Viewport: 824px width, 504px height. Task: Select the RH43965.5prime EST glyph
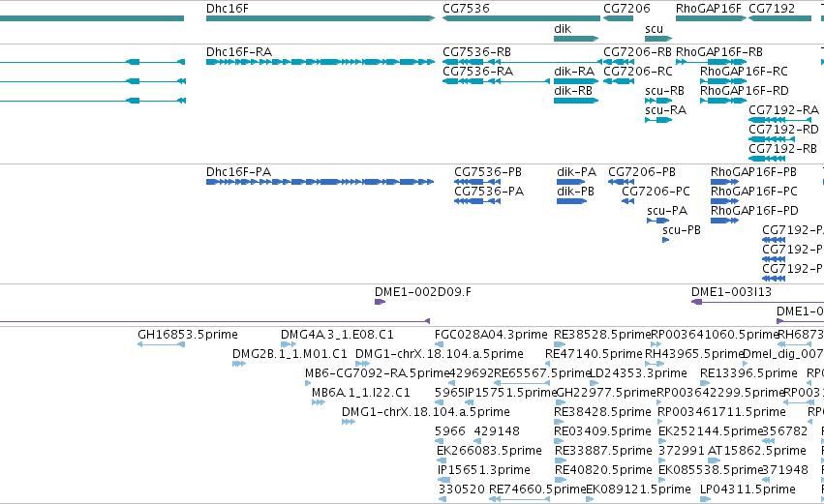pyautogui.click(x=655, y=364)
